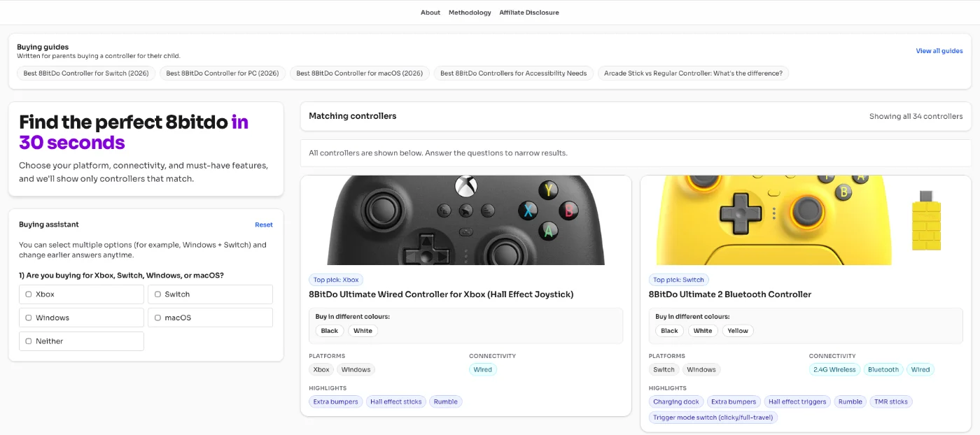Click the Hall effect triggers highlight tag
The width and height of the screenshot is (980, 435).
coord(797,402)
